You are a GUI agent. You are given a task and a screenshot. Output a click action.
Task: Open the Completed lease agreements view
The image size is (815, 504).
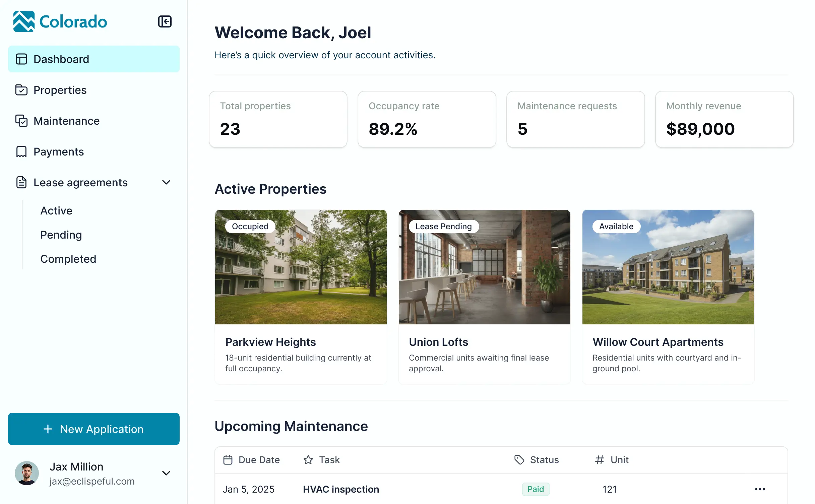coord(68,259)
